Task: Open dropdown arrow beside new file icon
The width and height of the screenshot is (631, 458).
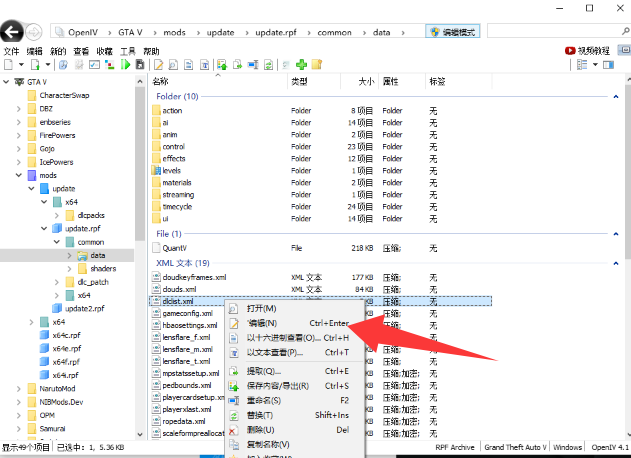Action: tap(21, 64)
